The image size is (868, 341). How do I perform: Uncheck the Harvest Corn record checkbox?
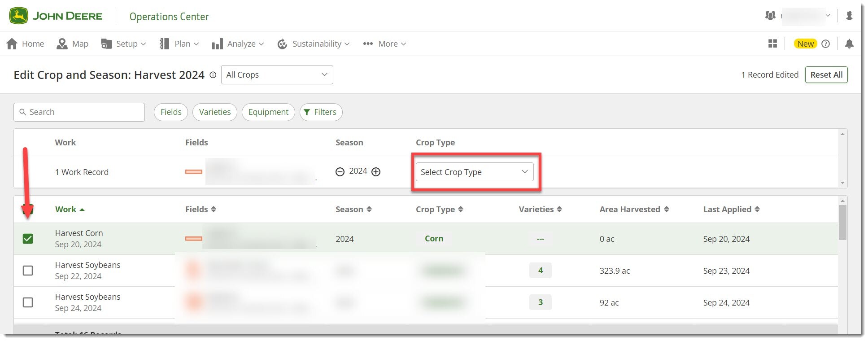(28, 239)
